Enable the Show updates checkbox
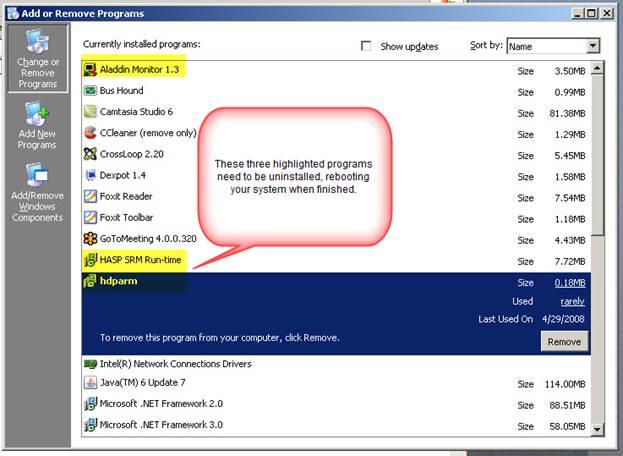The image size is (623, 456). point(366,46)
